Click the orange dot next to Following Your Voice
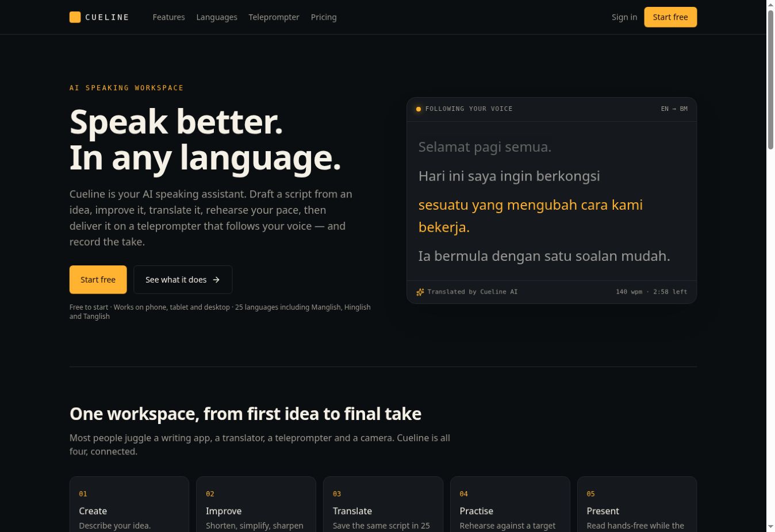This screenshot has height=532, width=775. (419, 109)
